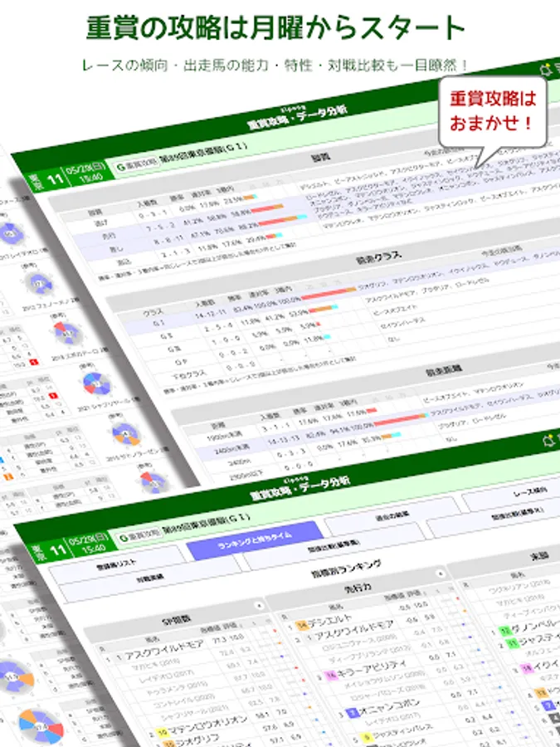
Task: Expand the 先行力 panel circle button
Action: 439,574
